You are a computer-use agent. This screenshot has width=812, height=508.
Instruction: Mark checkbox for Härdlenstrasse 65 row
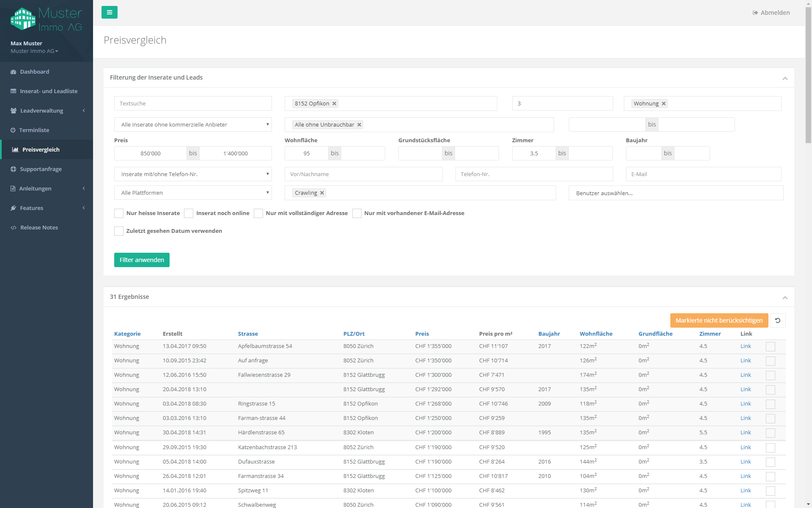[x=771, y=433]
